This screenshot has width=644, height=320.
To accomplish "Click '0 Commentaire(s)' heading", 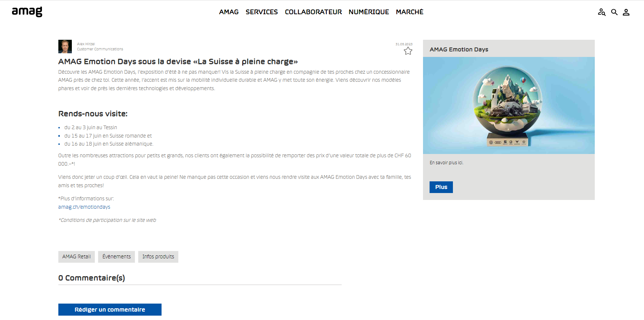I will tap(92, 278).
